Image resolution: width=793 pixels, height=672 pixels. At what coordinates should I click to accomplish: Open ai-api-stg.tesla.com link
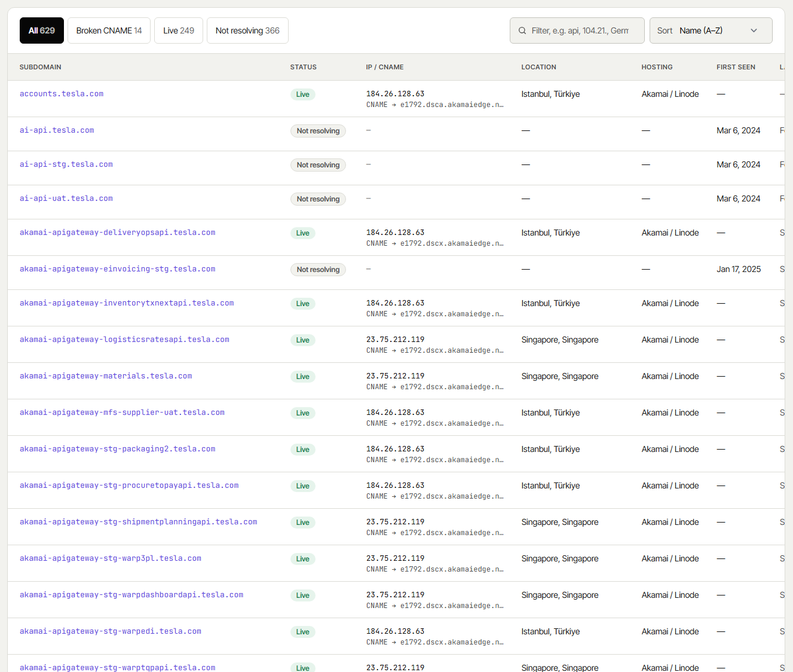tap(66, 164)
